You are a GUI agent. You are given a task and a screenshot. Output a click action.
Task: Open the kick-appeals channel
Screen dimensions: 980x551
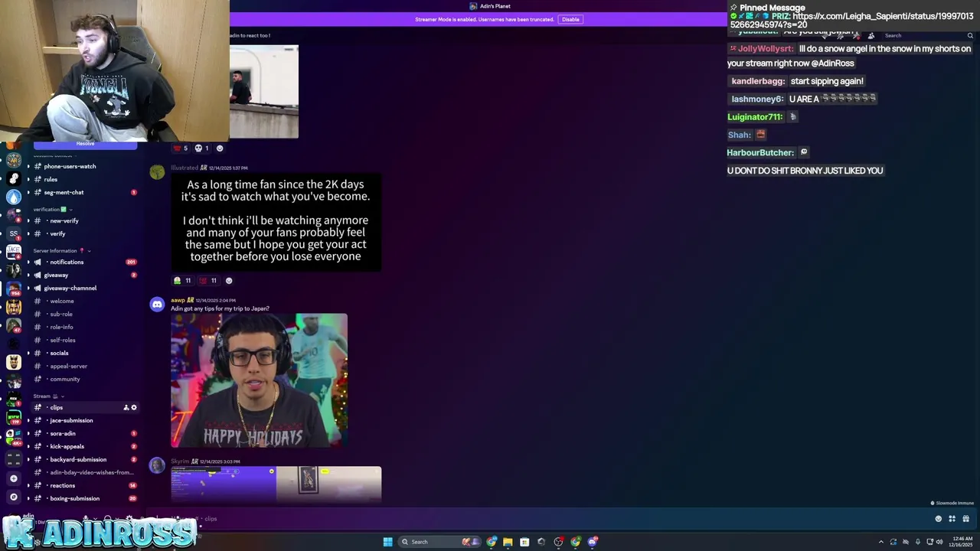[x=84, y=446]
